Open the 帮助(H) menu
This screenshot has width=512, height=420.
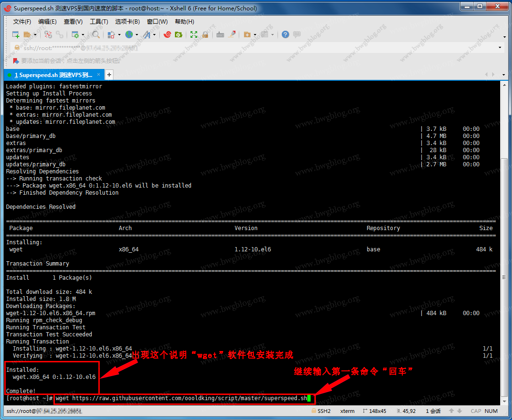coord(184,22)
